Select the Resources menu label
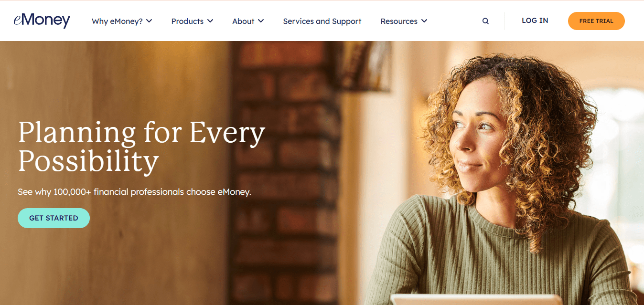This screenshot has width=644, height=305. [x=399, y=21]
